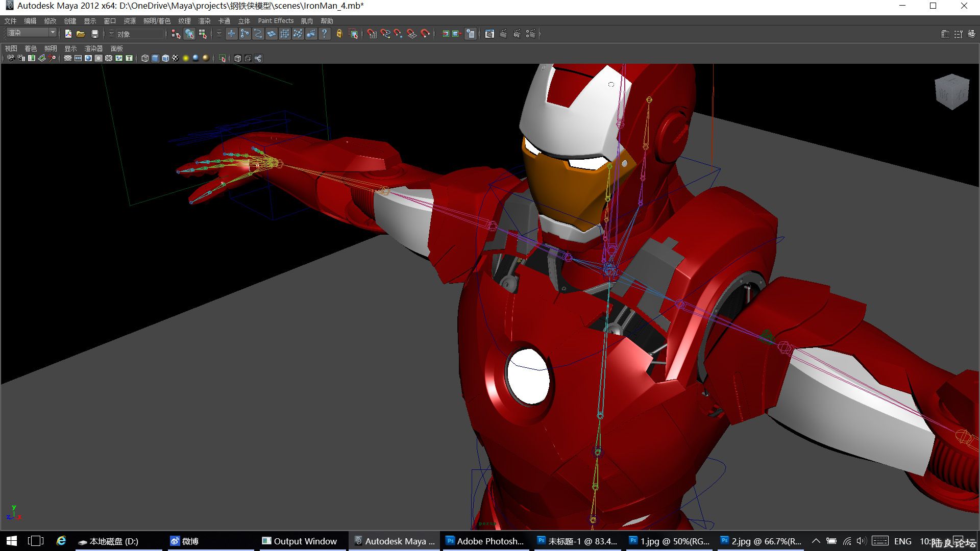Click the lock selection padlock icon
This screenshot has height=551, width=980.
[x=339, y=34]
